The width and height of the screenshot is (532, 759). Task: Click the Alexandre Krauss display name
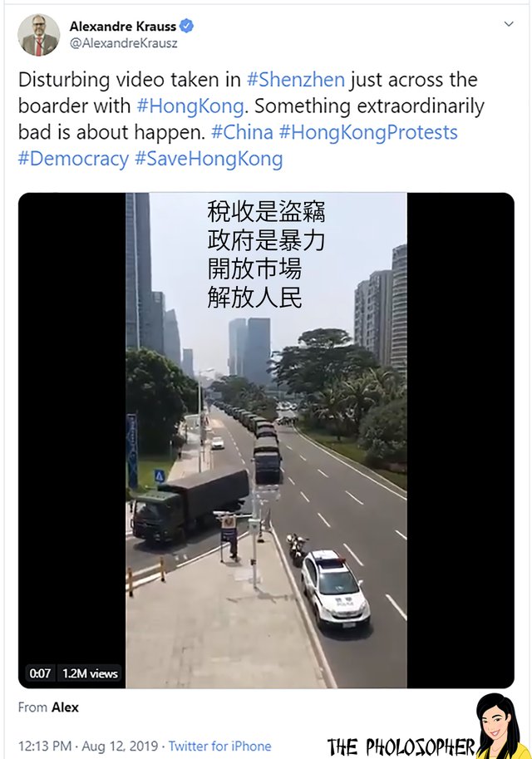(x=123, y=26)
